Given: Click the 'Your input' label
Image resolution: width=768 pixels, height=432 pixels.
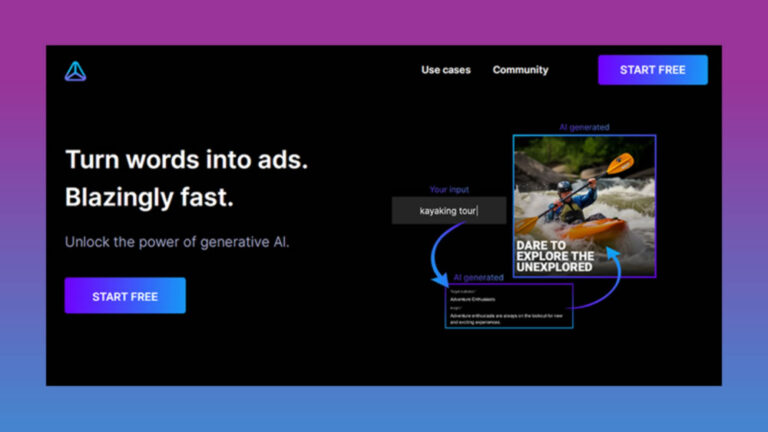Looking at the screenshot, I should click(x=449, y=190).
